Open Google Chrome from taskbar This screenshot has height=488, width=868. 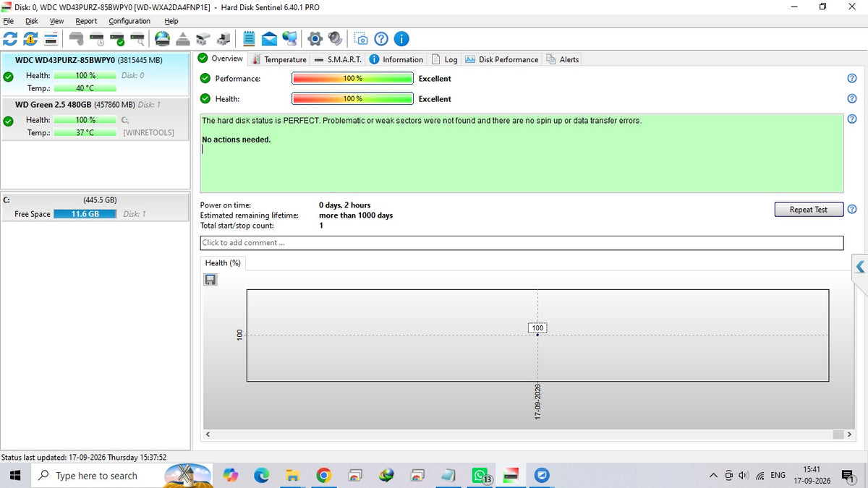point(324,476)
